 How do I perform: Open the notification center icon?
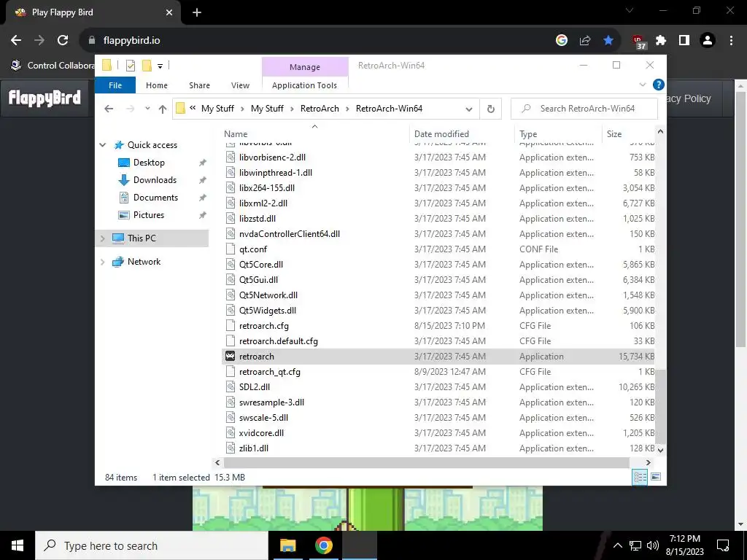[723, 545]
